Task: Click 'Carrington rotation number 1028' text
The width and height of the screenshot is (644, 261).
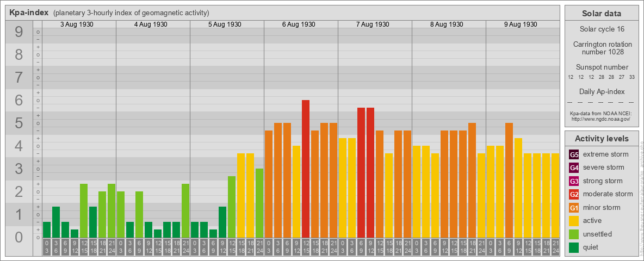Action: (x=602, y=48)
